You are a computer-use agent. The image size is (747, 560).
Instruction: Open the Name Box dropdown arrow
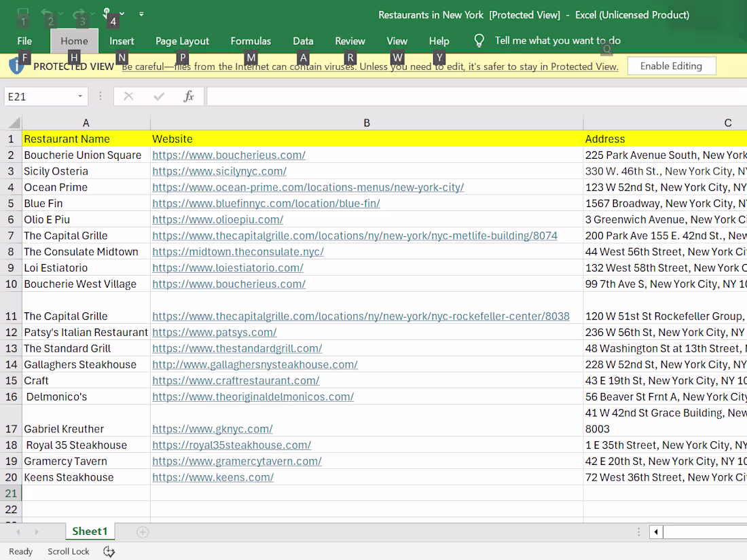[79, 96]
